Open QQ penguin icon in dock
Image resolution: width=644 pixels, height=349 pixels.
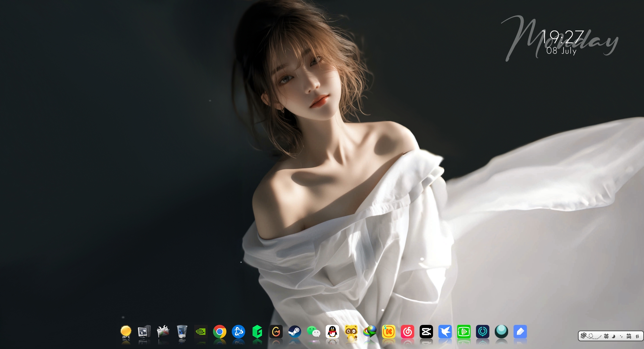coord(332,332)
